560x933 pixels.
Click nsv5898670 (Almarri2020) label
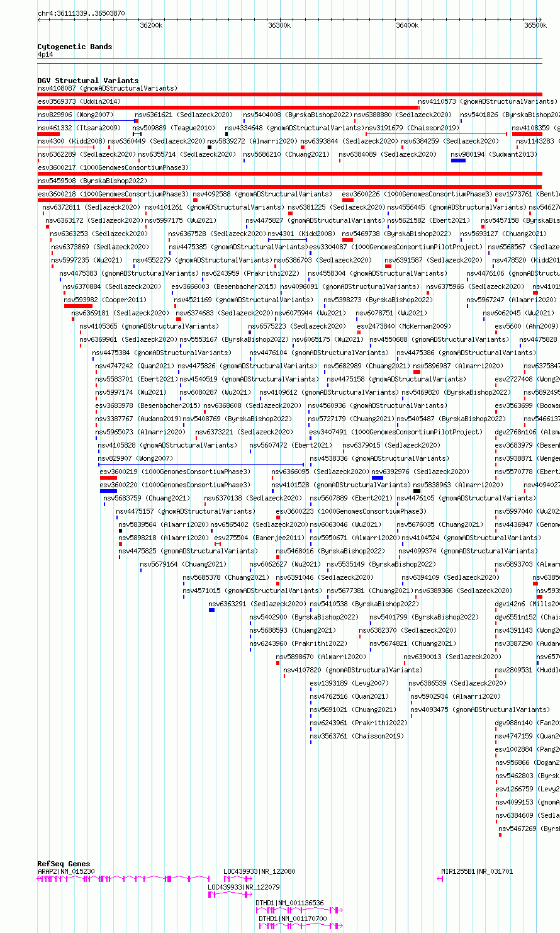pos(321,657)
